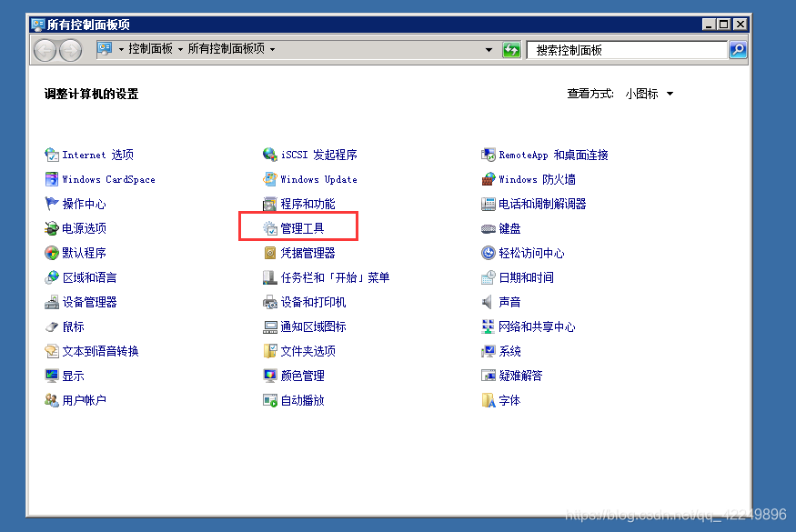Viewport: 796px width, 532px height.
Task: Click the 通知区域图标 icon
Action: [x=270, y=326]
